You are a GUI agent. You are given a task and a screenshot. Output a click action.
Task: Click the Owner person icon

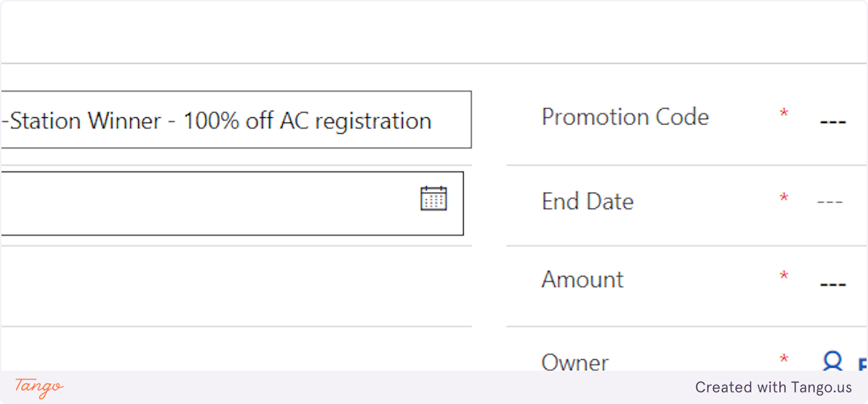click(833, 361)
